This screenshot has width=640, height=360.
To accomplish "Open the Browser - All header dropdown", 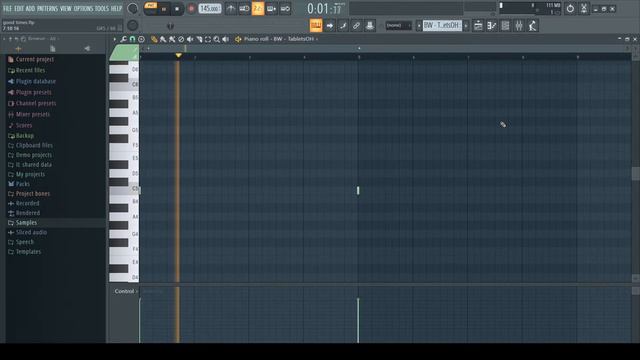I will click(43, 39).
